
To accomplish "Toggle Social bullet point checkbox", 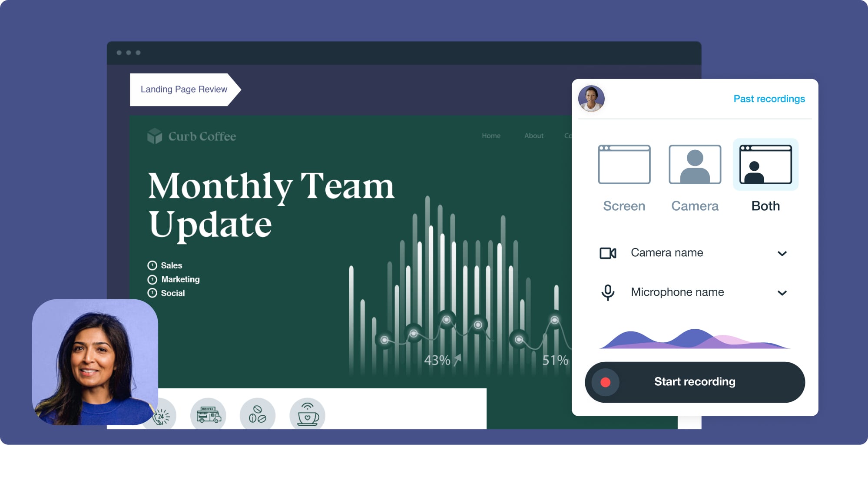I will (152, 293).
